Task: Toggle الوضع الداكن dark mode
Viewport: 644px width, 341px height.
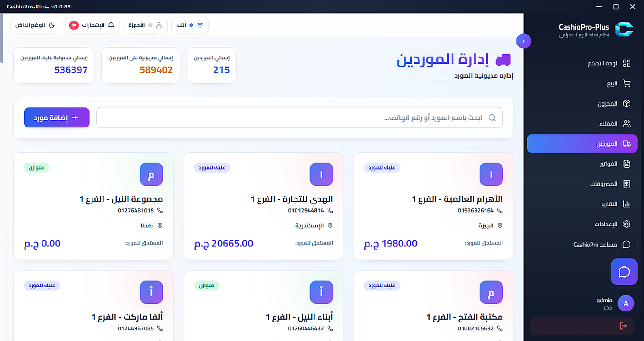Action: tap(35, 25)
